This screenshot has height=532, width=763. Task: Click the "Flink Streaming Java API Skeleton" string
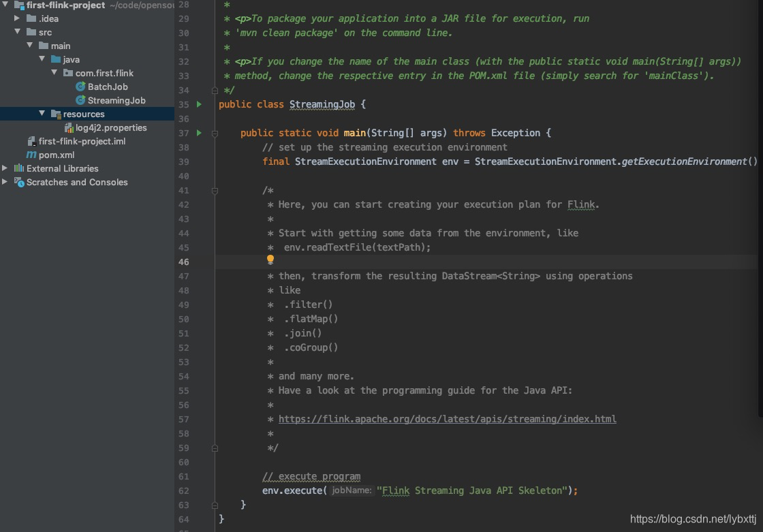[x=471, y=490]
